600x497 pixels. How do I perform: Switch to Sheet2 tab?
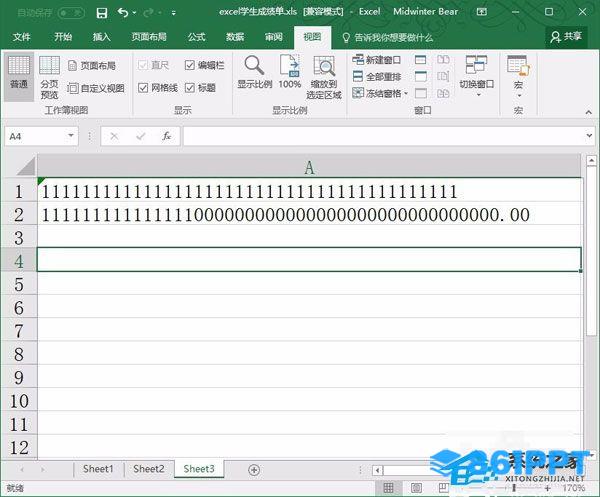149,469
